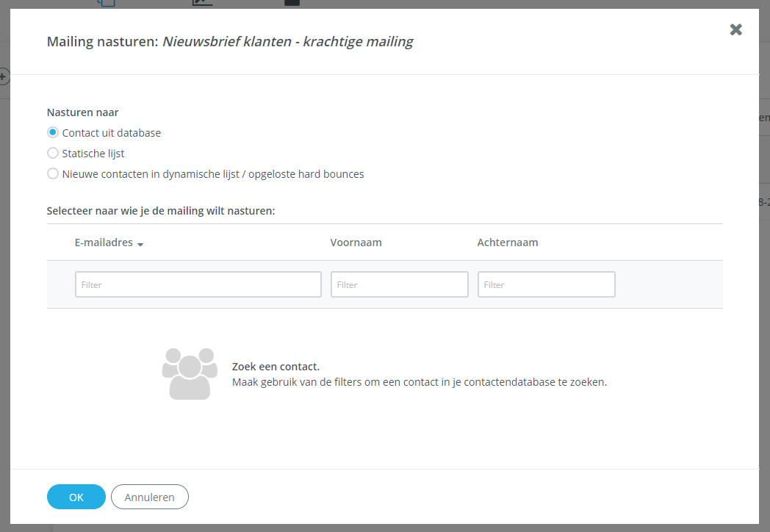Screen dimensions: 770x532
Task: Click into the Voornaam filter box
Action: pyautogui.click(x=399, y=284)
